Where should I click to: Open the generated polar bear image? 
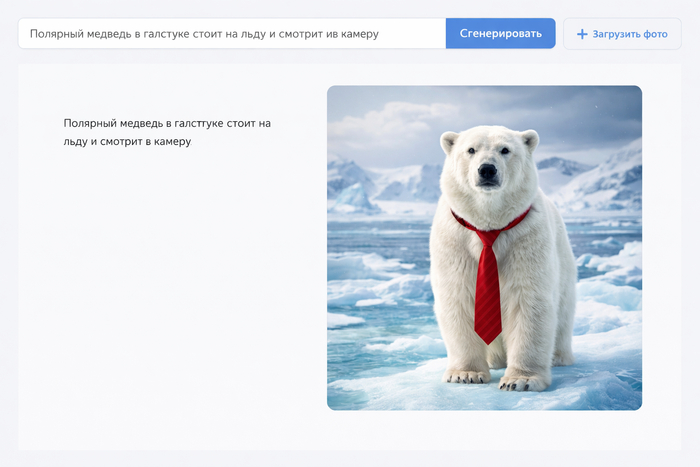484,247
